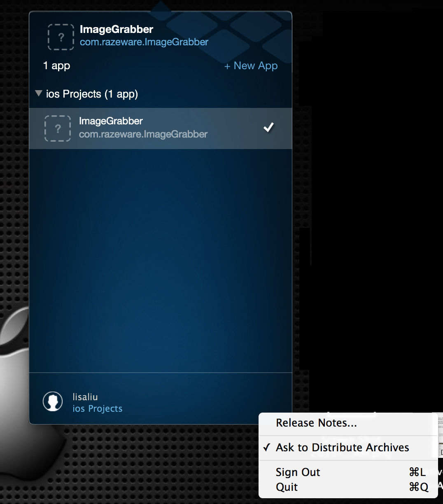
Task: Choose Quit from the menu
Action: pos(348,487)
